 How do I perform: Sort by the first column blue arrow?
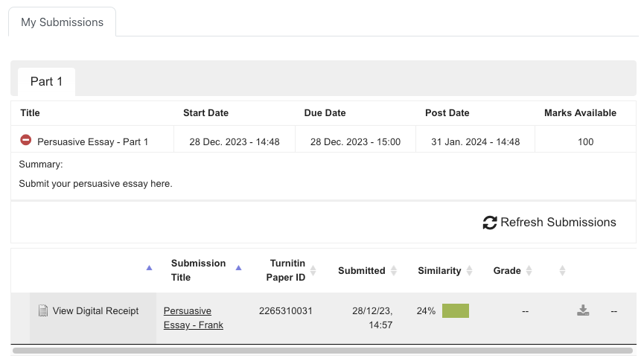coord(149,267)
